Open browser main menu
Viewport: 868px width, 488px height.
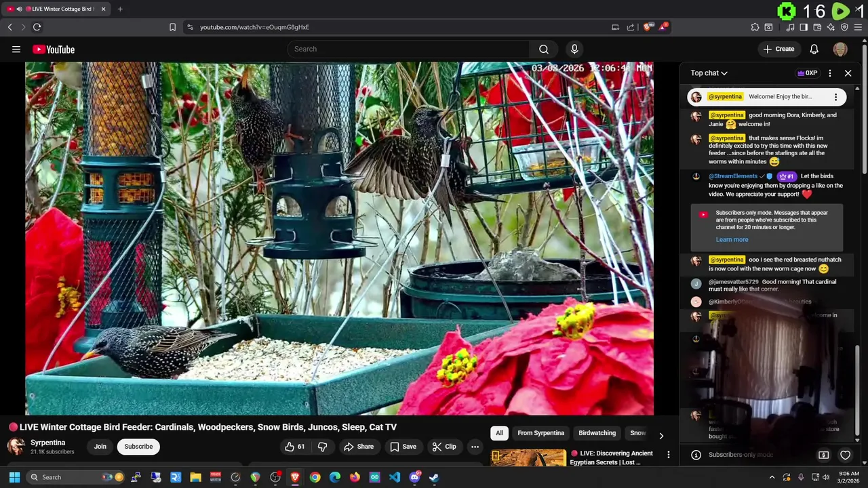pyautogui.click(x=859, y=27)
